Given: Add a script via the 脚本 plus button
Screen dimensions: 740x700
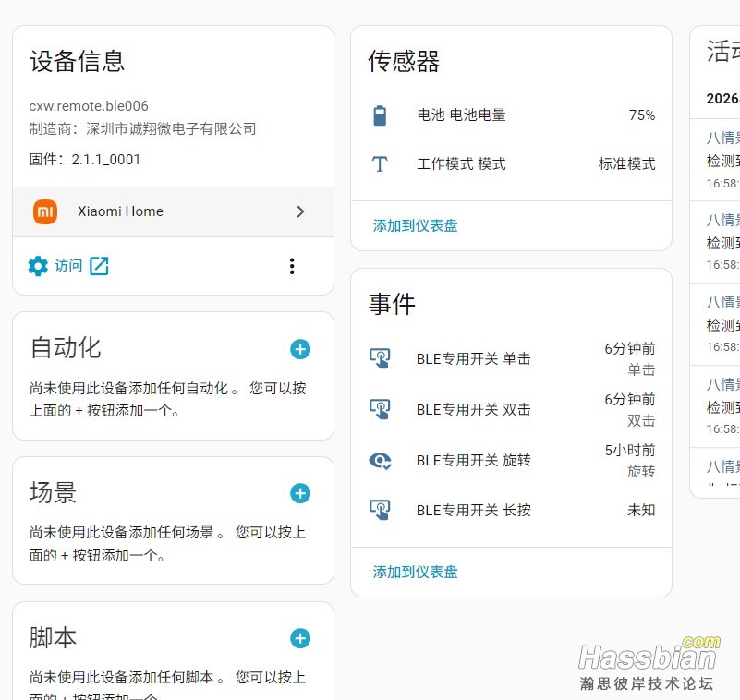Looking at the screenshot, I should click(x=299, y=638).
